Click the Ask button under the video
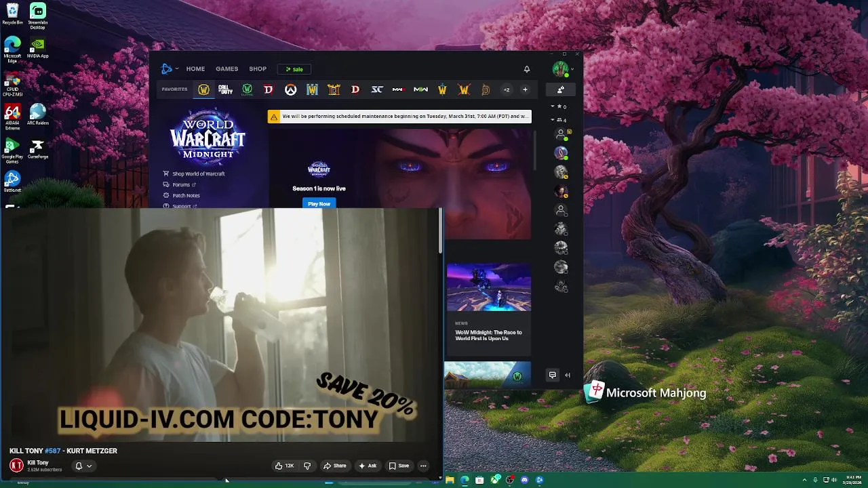Viewport: 868px width, 488px height. click(368, 466)
